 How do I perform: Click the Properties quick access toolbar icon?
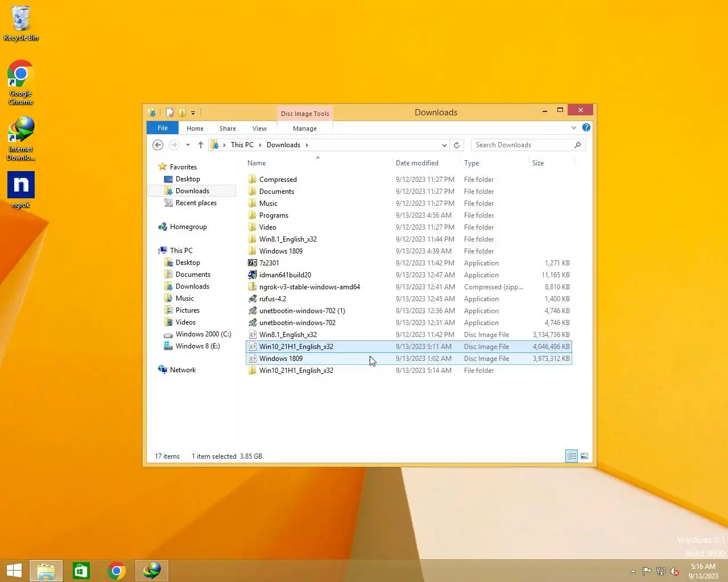[x=169, y=113]
